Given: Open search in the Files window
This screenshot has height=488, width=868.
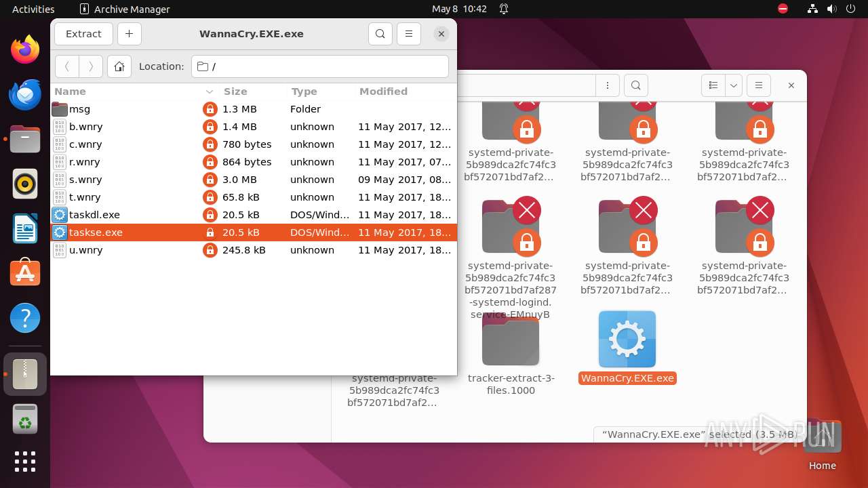Looking at the screenshot, I should [635, 85].
